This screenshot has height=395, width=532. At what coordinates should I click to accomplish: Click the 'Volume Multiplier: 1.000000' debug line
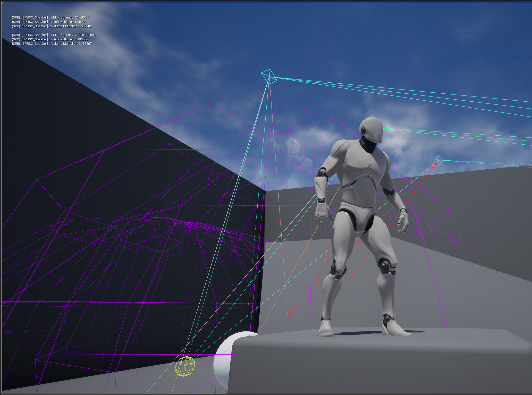pyautogui.click(x=52, y=26)
